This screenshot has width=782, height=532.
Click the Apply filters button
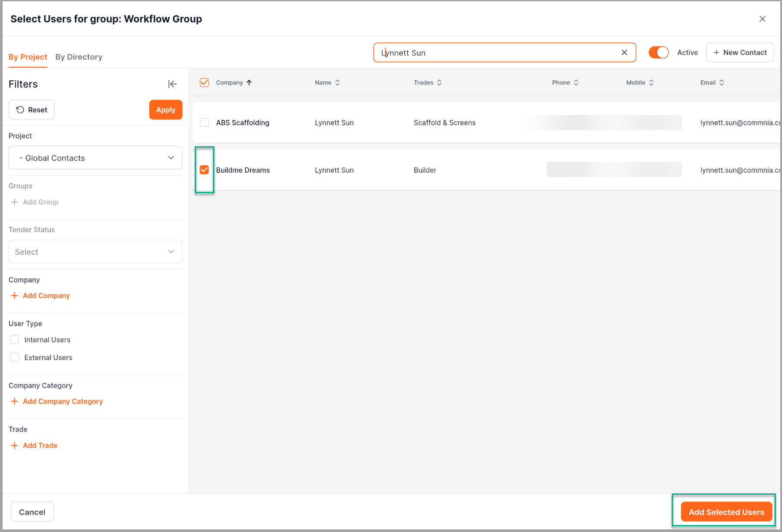[166, 110]
